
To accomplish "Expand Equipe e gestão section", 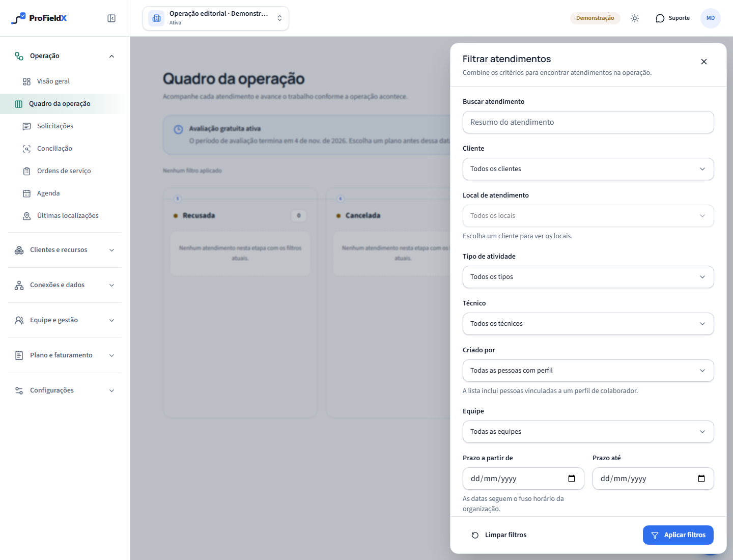I will (65, 320).
